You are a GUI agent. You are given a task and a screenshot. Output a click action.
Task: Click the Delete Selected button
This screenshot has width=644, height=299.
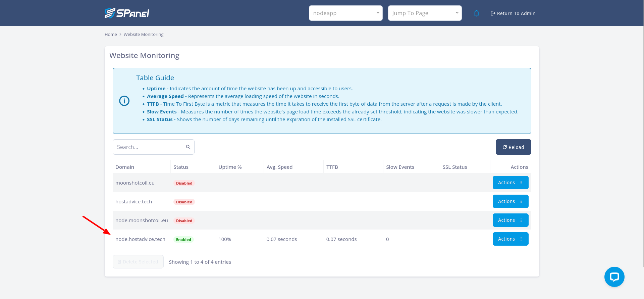pyautogui.click(x=138, y=262)
